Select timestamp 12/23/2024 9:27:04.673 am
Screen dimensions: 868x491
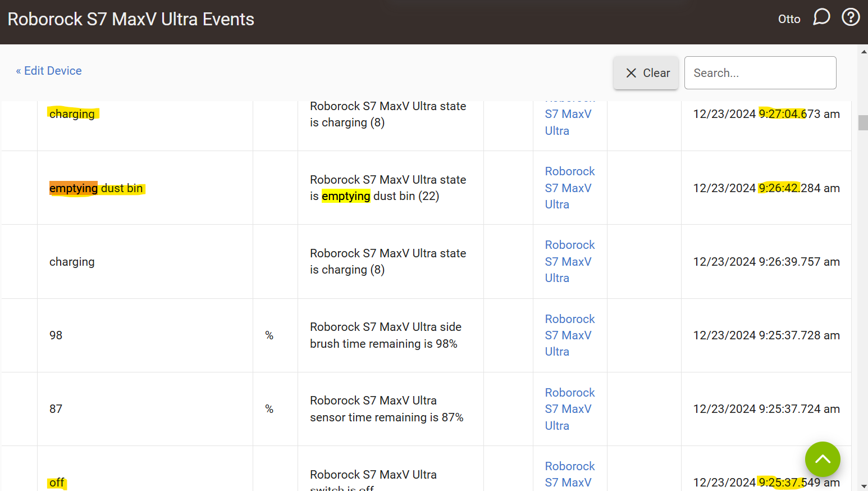(x=766, y=114)
